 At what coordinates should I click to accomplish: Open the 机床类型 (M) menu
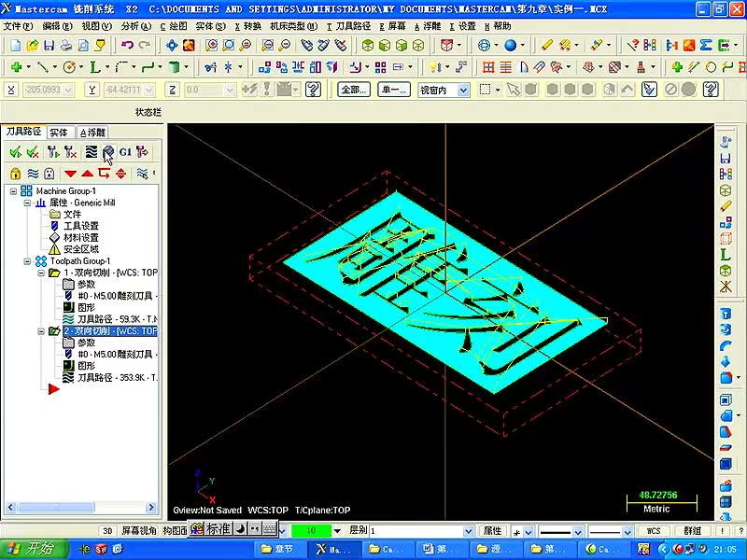coord(293,26)
